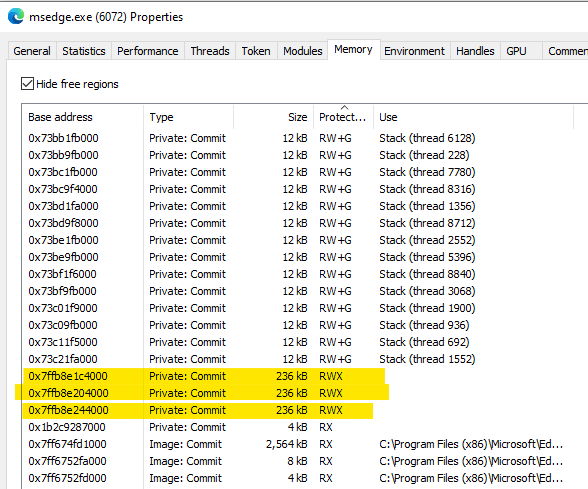Viewport: 588px width, 489px height.
Task: Click Stack (thread 5396) use cell
Action: pyautogui.click(x=427, y=257)
